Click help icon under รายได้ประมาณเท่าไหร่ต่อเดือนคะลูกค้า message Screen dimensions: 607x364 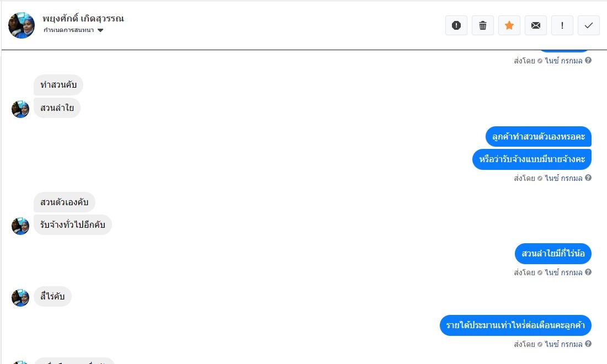click(588, 344)
